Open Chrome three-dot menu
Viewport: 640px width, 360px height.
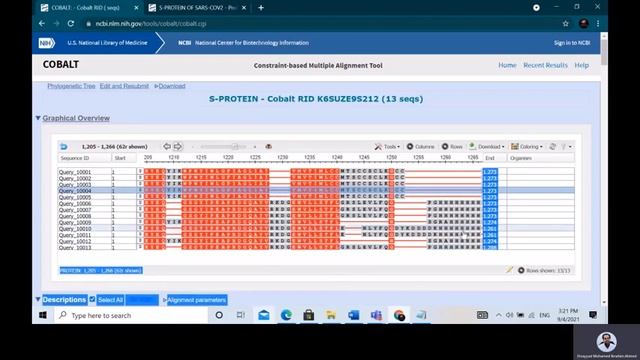point(598,24)
